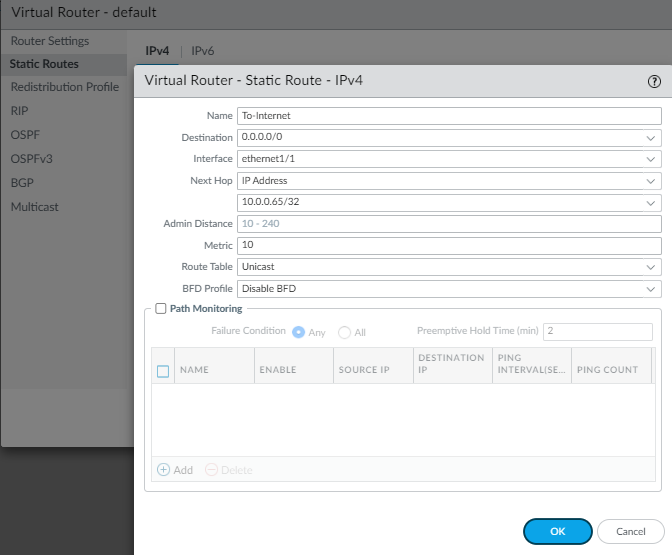
Task: Click the Admin Distance input field
Action: tap(449, 224)
